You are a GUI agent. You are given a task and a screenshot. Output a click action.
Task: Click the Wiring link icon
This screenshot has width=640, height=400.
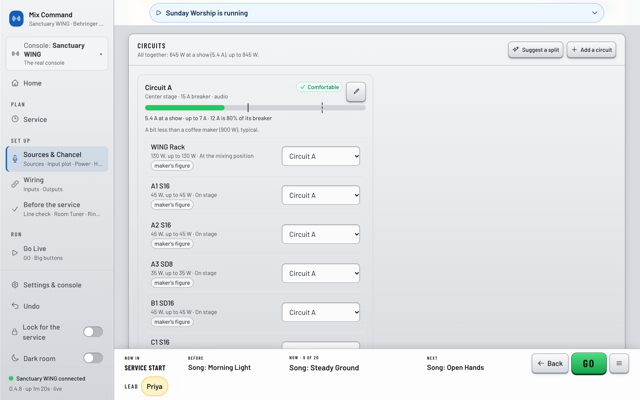tap(15, 184)
